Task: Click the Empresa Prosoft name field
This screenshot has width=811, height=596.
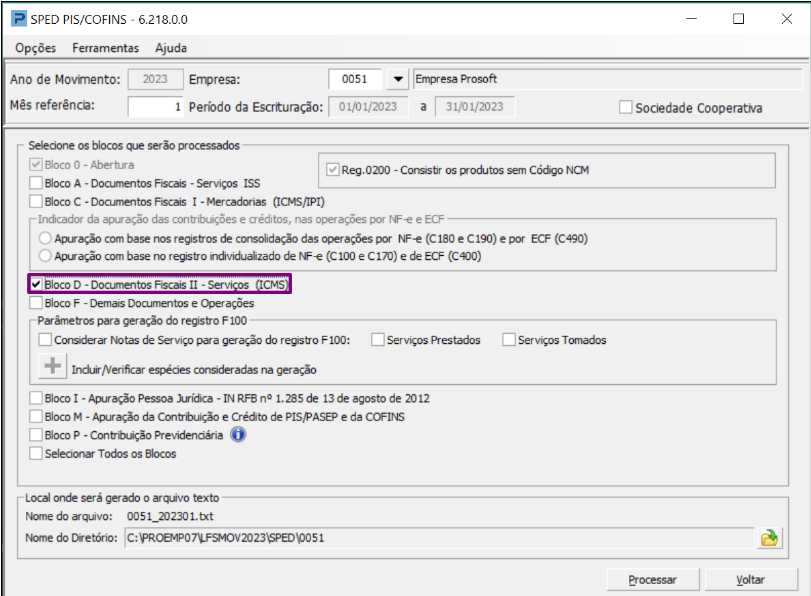Action: pyautogui.click(x=608, y=79)
